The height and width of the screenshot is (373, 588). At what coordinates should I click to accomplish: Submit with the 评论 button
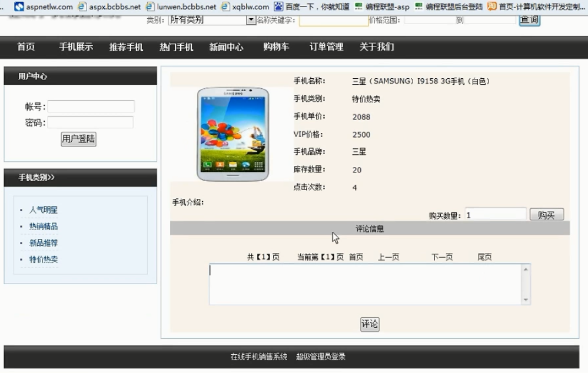(370, 324)
